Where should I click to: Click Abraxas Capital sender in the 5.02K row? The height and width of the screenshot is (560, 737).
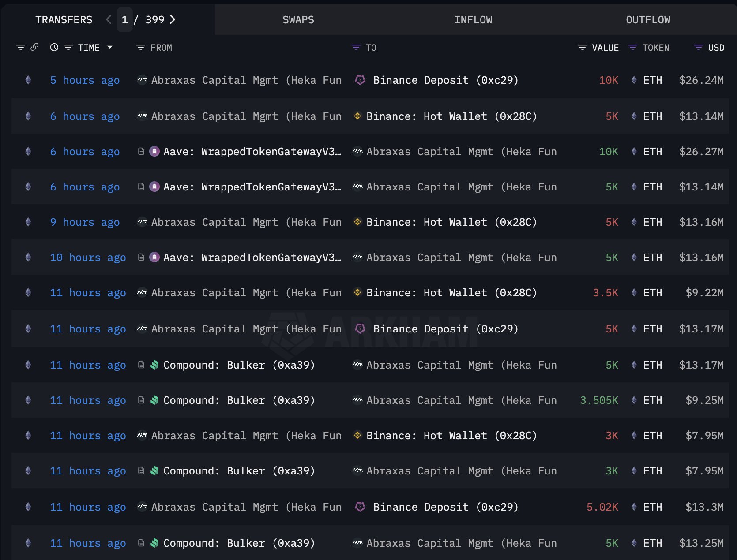pos(246,507)
